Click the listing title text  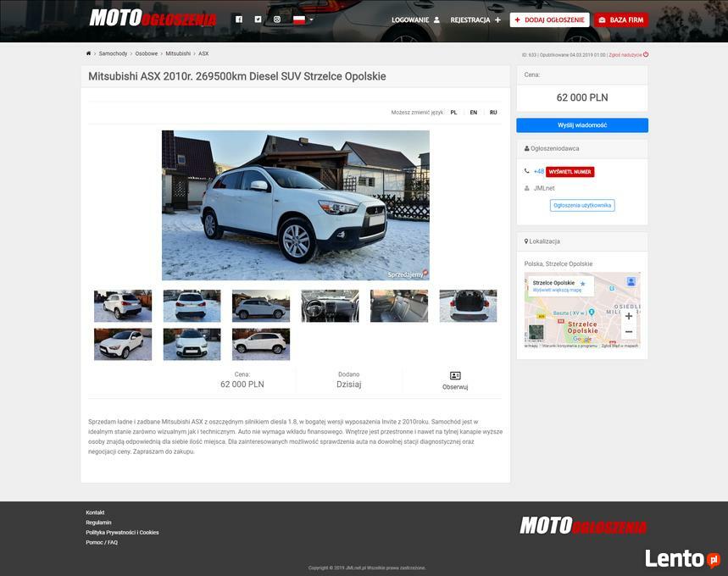click(x=236, y=76)
